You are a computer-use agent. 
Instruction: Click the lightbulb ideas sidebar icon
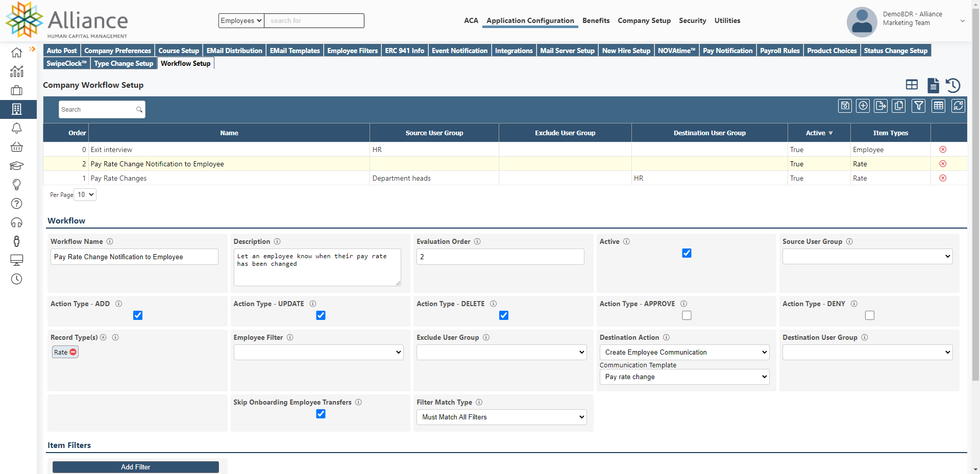click(17, 185)
